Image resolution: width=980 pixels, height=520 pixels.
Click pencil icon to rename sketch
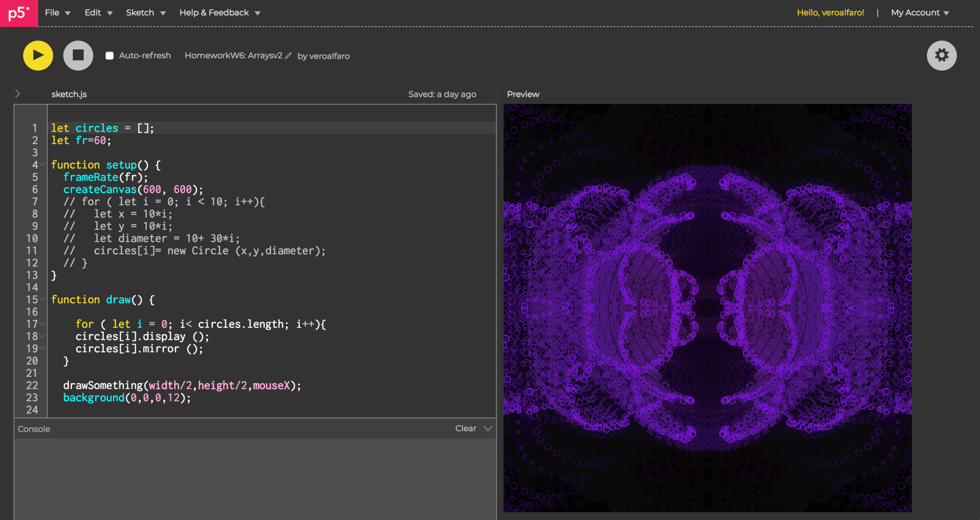pos(288,56)
